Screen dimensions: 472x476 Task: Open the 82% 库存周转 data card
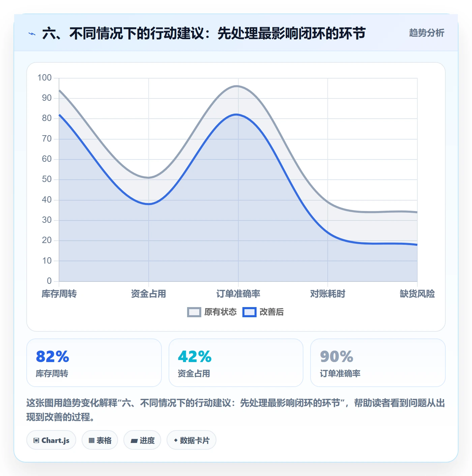[x=94, y=363]
